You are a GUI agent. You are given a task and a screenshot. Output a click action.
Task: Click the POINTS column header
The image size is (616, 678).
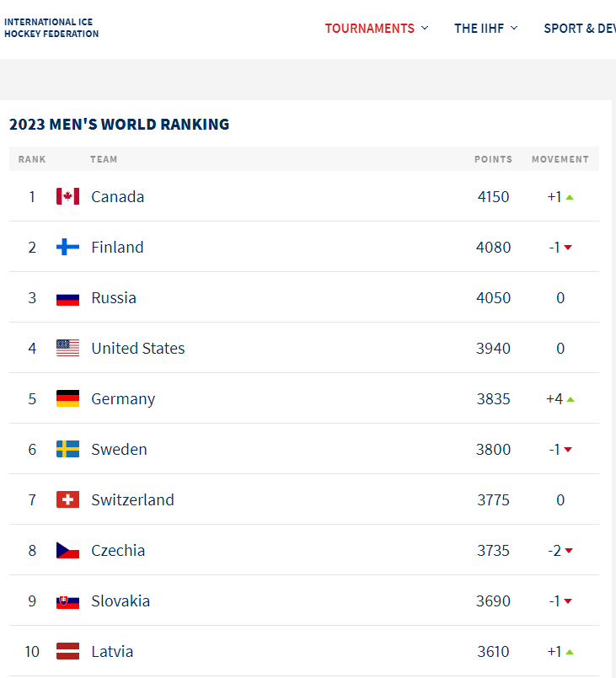(493, 159)
